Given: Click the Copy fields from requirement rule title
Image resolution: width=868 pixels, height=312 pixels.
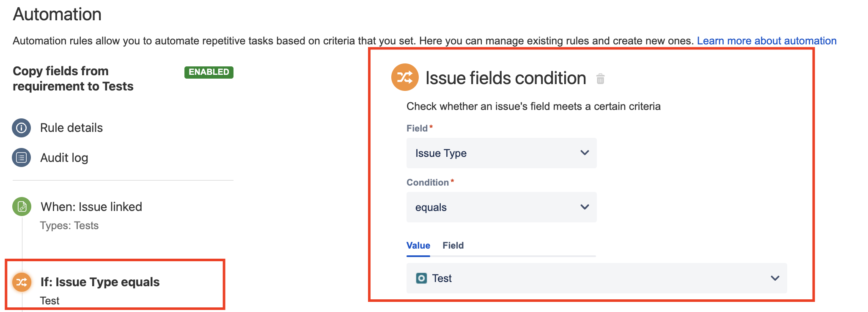Looking at the screenshot, I should point(73,79).
